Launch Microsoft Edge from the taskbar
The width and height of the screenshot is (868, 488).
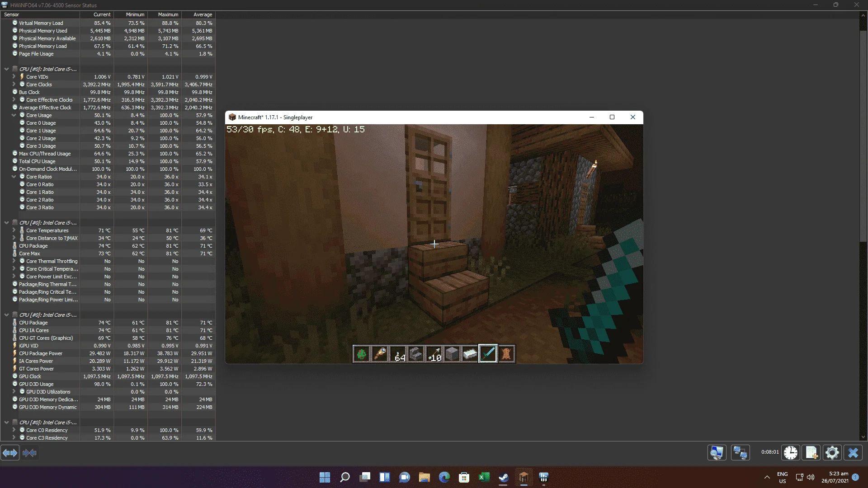click(x=444, y=477)
